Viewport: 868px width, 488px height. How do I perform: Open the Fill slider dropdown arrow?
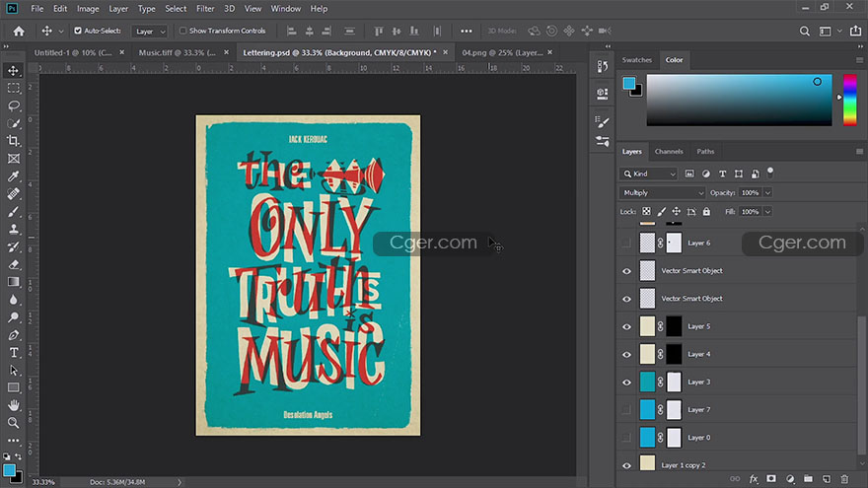pos(767,211)
